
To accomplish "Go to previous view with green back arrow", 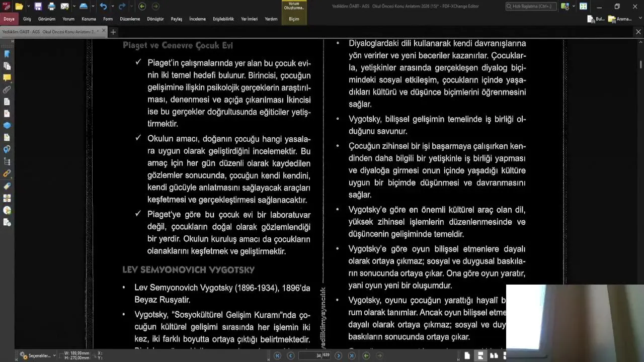I will tap(142, 7).
